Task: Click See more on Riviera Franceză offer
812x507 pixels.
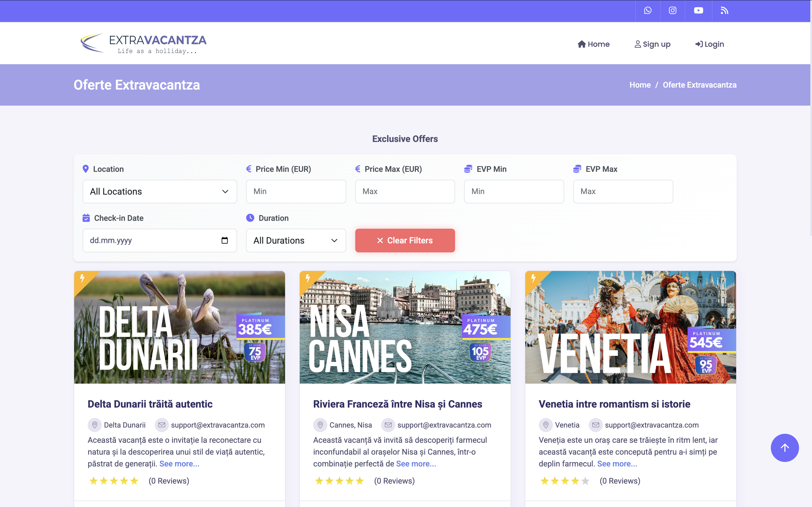Action: 416,464
